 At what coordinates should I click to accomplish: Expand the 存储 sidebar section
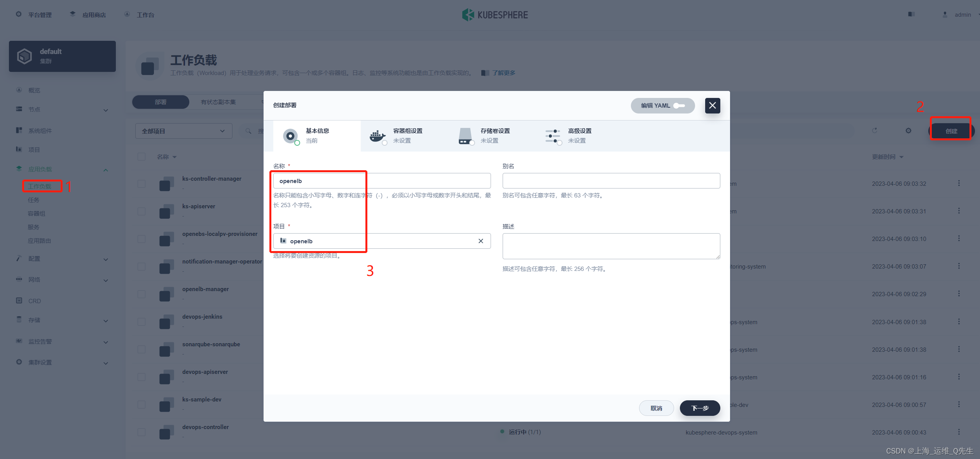click(62, 320)
